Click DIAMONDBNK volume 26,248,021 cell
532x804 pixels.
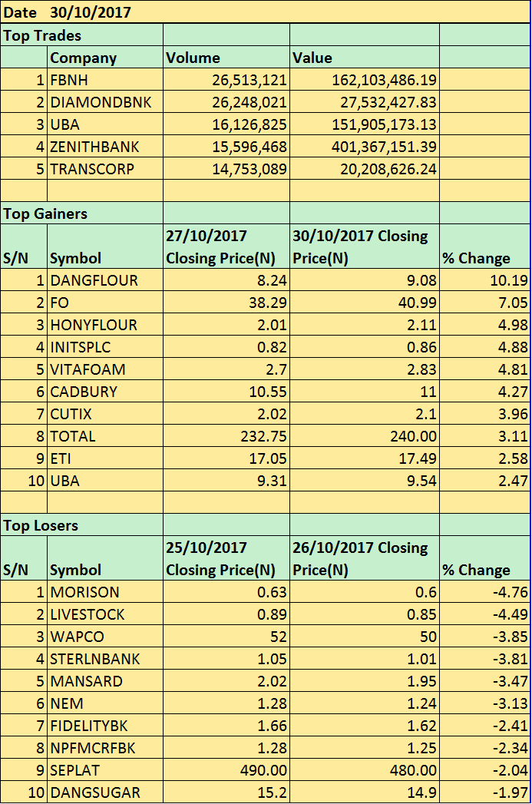226,102
